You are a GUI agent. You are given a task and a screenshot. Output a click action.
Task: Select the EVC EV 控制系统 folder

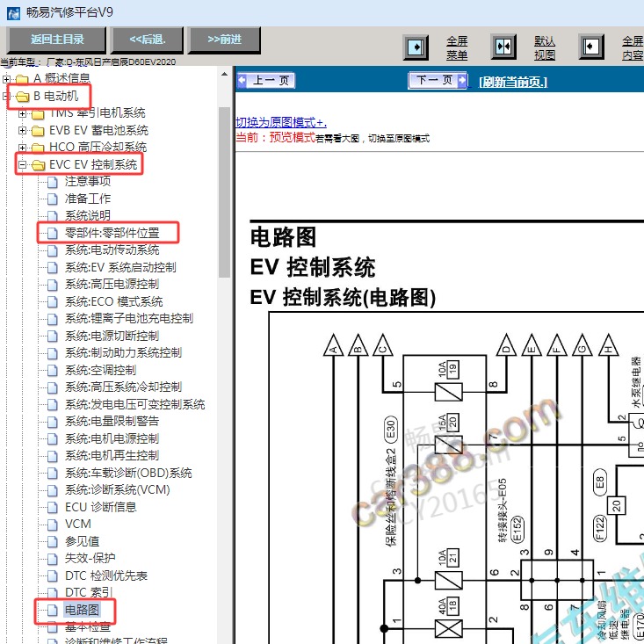[93, 164]
